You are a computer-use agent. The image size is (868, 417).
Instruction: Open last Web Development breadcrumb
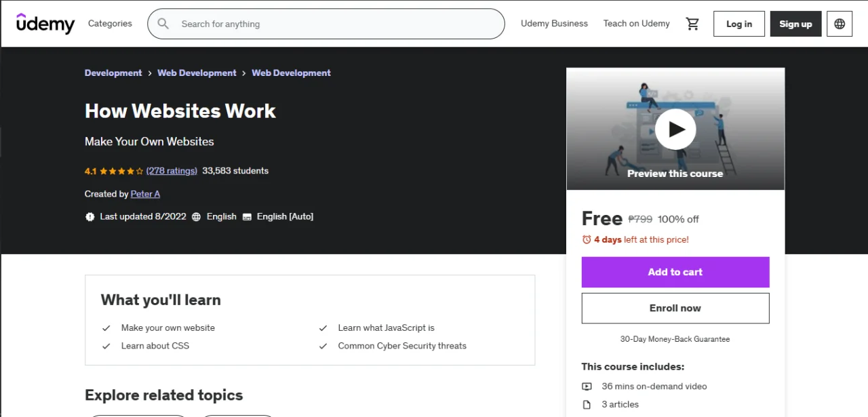tap(291, 73)
